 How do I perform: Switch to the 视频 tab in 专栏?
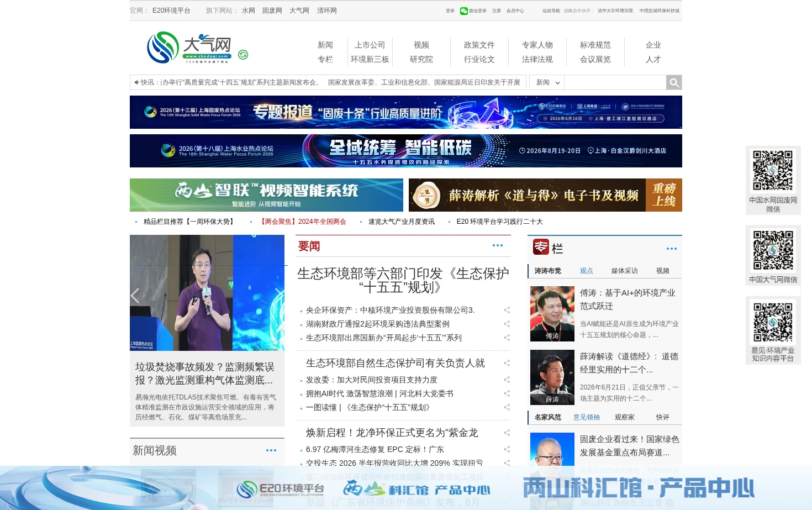click(663, 271)
